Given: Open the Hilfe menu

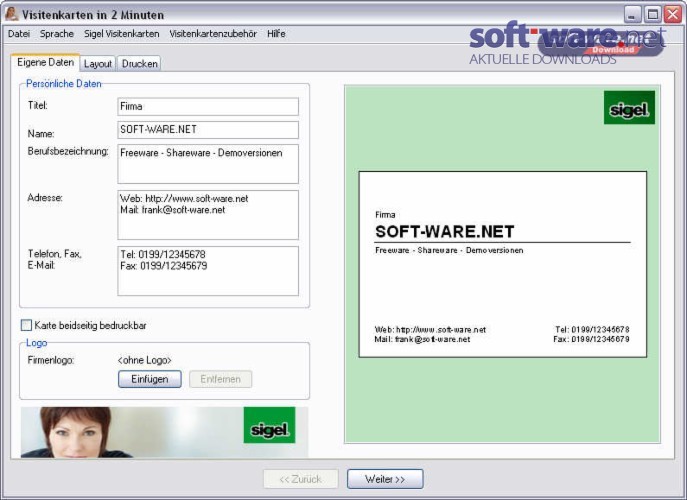Looking at the screenshot, I should (x=276, y=34).
